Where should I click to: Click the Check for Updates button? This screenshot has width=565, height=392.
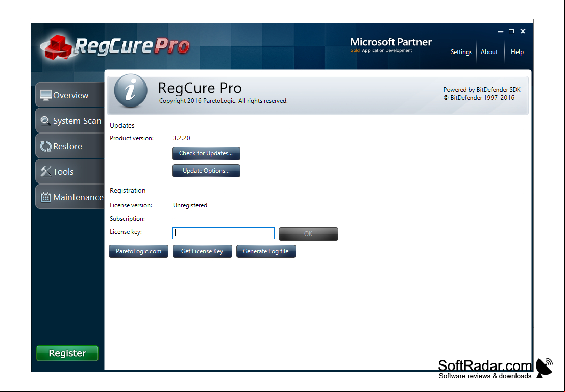click(x=206, y=153)
